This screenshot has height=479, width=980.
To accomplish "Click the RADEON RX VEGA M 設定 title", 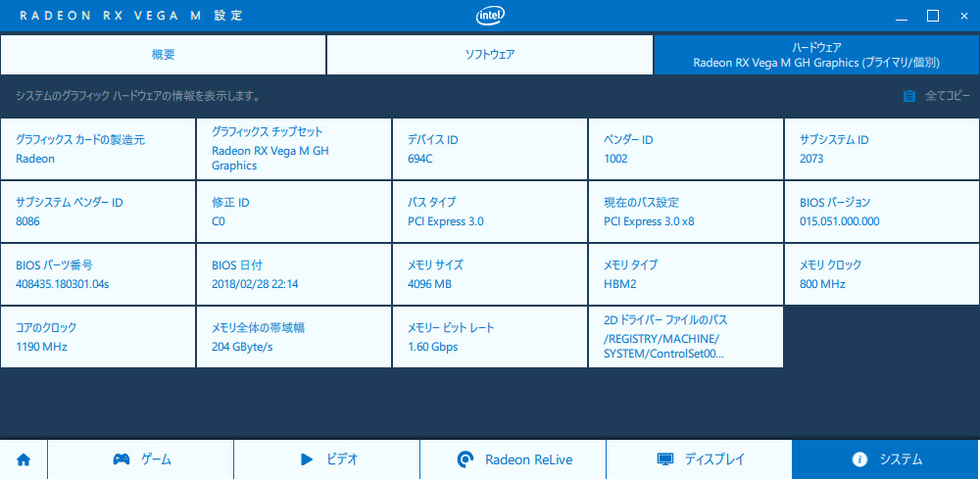I will point(131,16).
